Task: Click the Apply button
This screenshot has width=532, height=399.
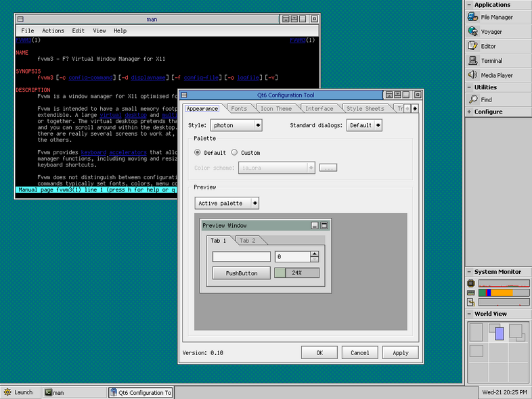Action: click(401, 352)
